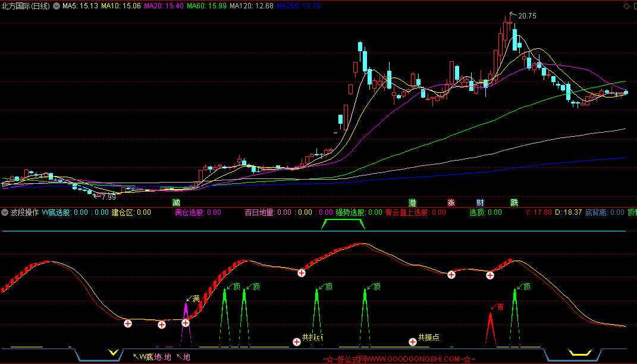The width and height of the screenshot is (637, 364).
Task: Click the 强势选股 indicator value
Action: (x=359, y=212)
